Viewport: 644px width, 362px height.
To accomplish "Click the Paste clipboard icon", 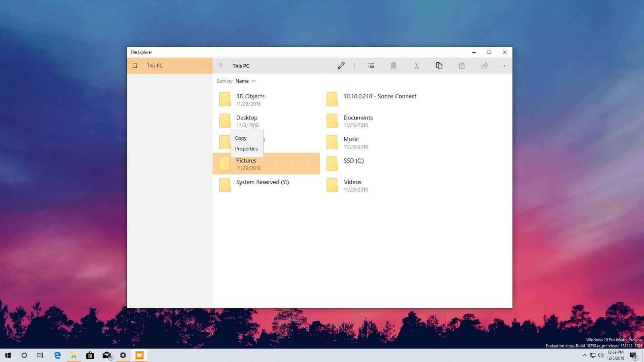I will (x=462, y=66).
